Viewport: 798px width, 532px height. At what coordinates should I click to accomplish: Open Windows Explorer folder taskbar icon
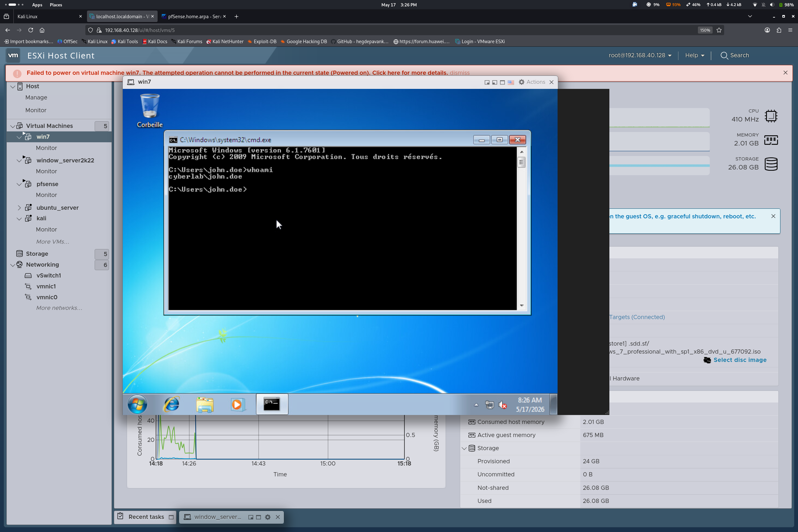[x=205, y=404]
